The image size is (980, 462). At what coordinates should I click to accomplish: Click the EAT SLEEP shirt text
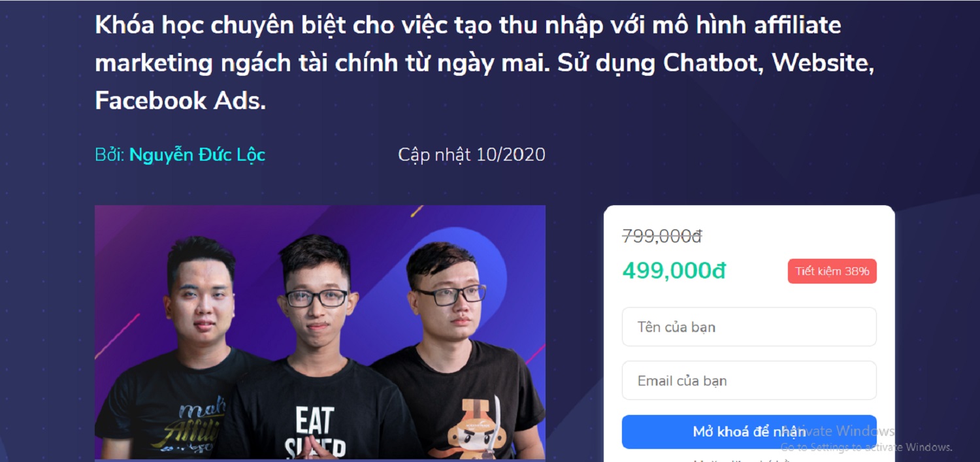coord(315,433)
